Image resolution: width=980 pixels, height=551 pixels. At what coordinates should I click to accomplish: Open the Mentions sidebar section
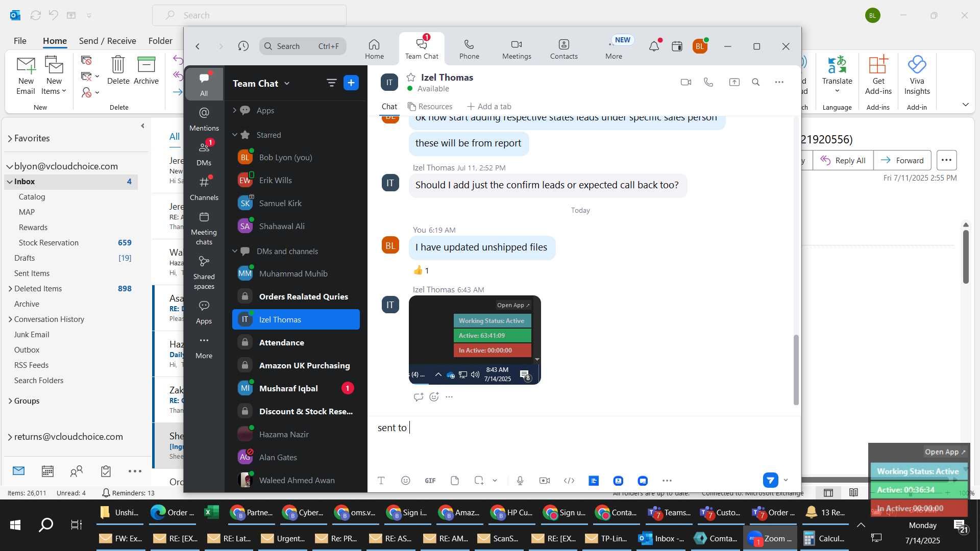pyautogui.click(x=204, y=119)
